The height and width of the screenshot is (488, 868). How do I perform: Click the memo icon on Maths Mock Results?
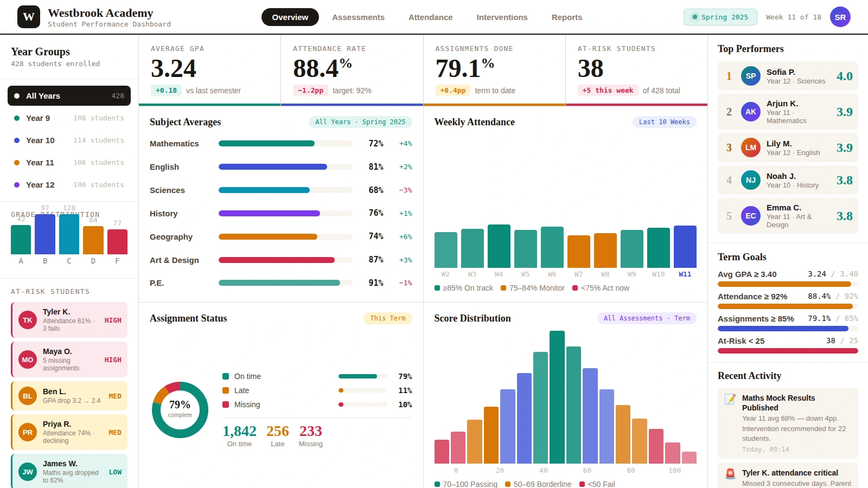[730, 399]
